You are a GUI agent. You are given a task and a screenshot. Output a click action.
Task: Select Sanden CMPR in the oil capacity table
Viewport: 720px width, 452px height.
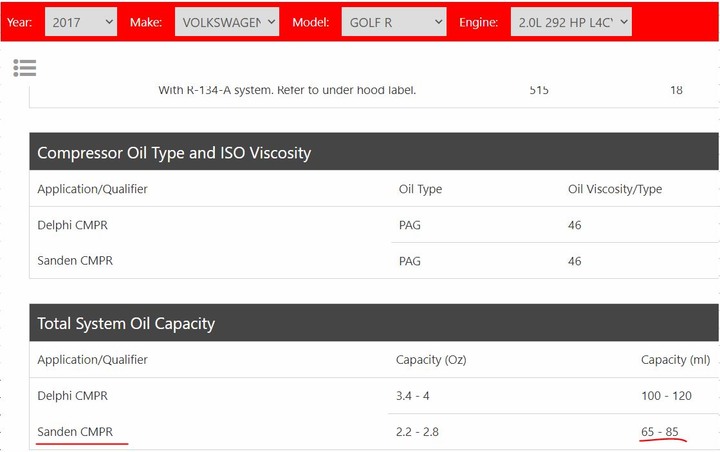[x=75, y=431]
